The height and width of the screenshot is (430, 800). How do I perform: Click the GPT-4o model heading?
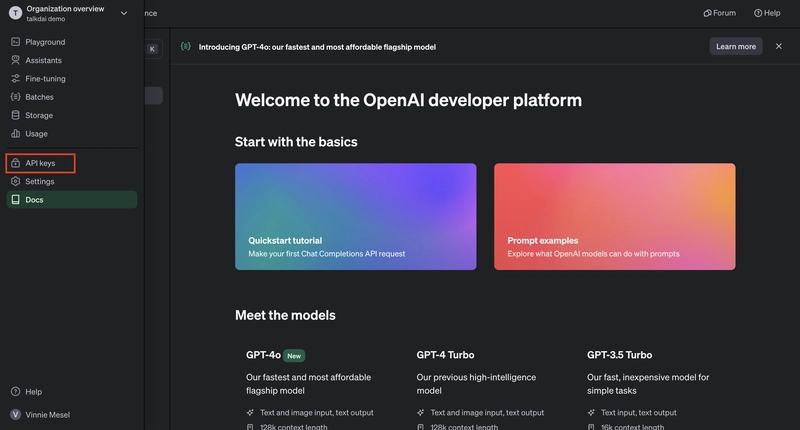coord(263,355)
